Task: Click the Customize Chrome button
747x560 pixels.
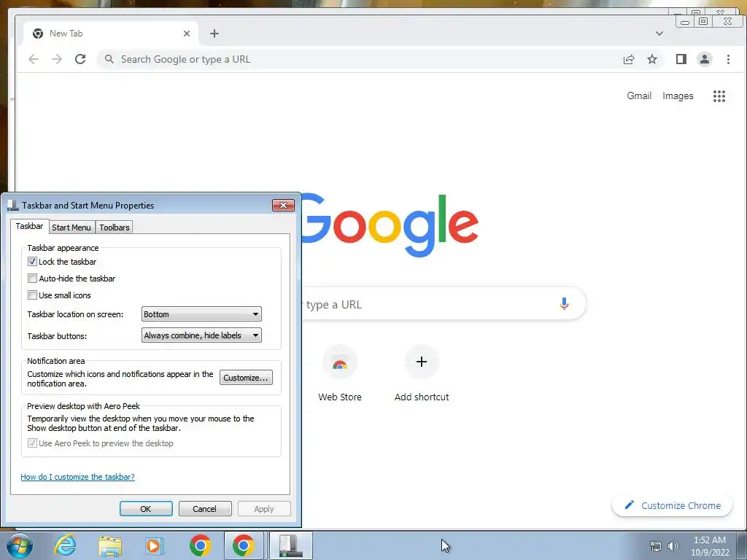Action: 672,506
